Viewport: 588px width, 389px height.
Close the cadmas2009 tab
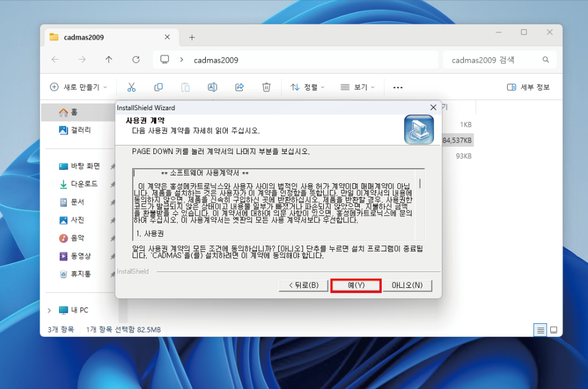coord(167,37)
